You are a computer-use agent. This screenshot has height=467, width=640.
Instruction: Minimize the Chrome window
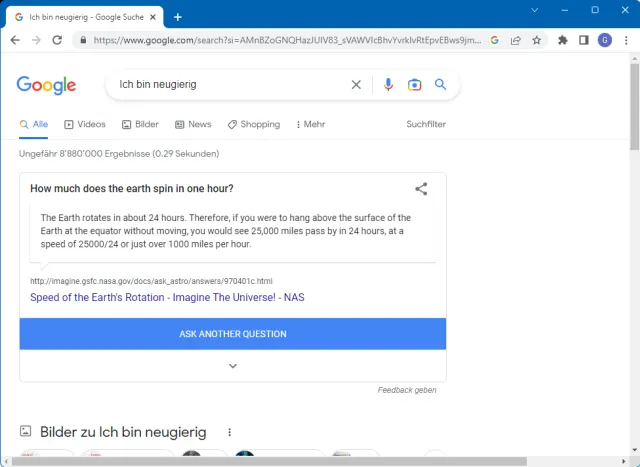564,10
